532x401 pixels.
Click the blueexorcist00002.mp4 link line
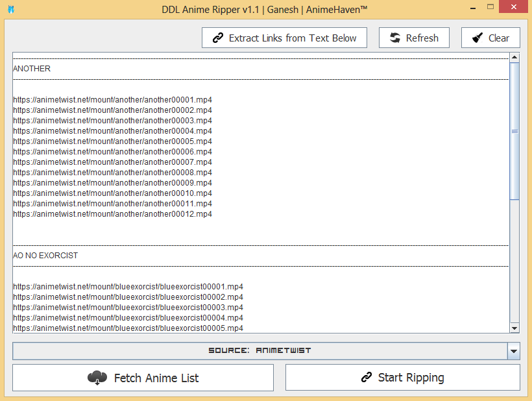(128, 297)
